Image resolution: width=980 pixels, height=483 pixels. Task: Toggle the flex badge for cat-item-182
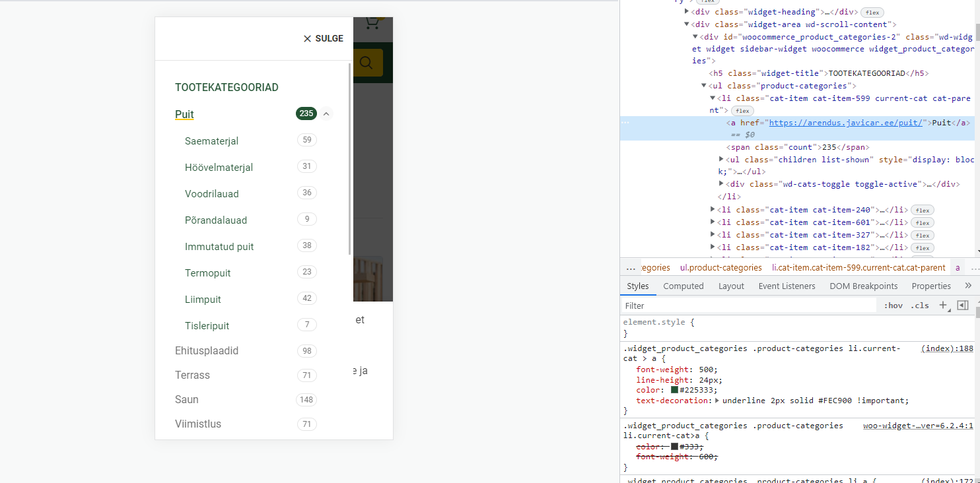coord(923,248)
